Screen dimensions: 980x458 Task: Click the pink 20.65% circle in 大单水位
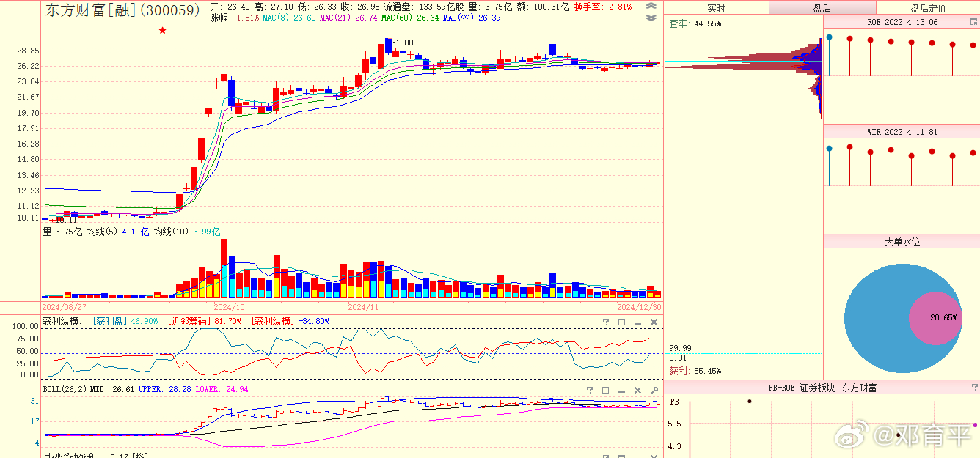935,318
